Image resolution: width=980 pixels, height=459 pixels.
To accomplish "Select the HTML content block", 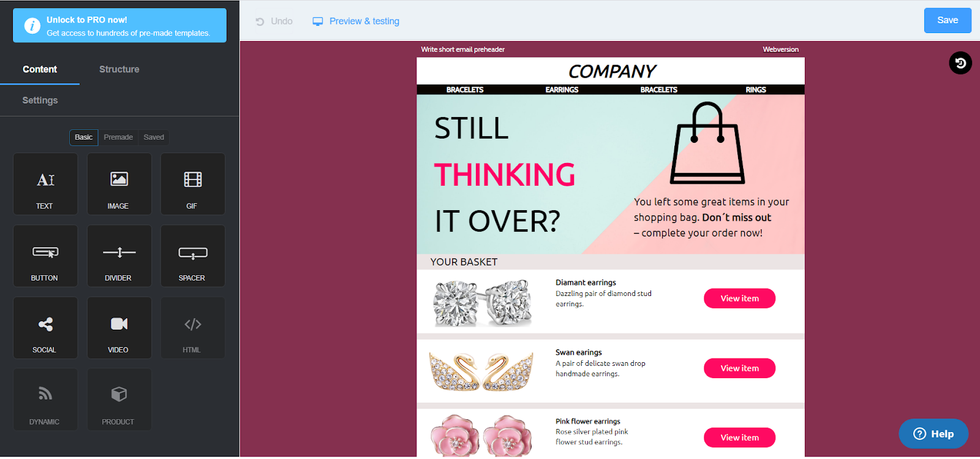I will tap(192, 328).
